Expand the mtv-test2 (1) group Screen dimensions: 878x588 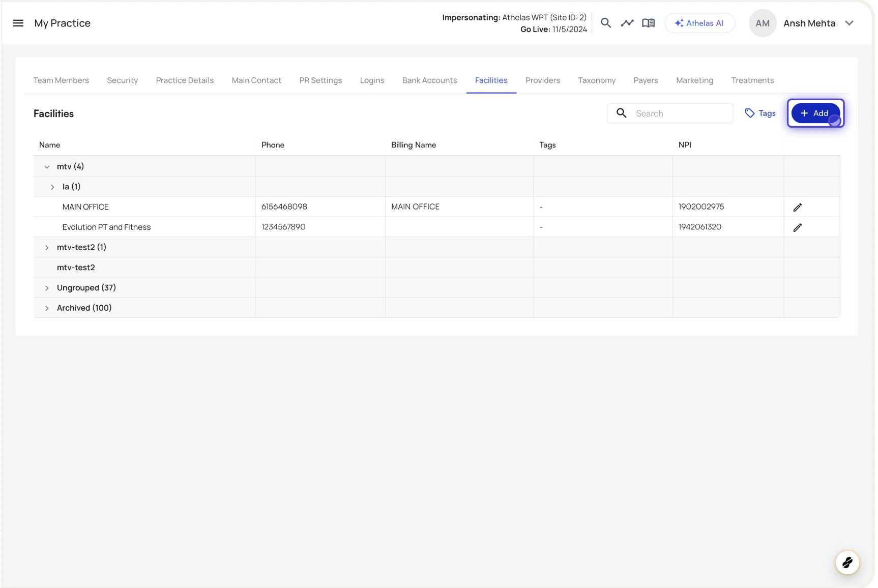click(47, 247)
